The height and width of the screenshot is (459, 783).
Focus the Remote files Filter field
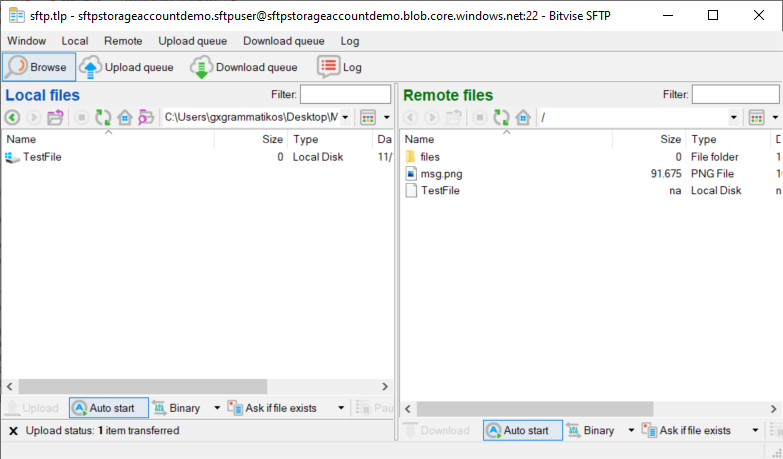pyautogui.click(x=736, y=94)
